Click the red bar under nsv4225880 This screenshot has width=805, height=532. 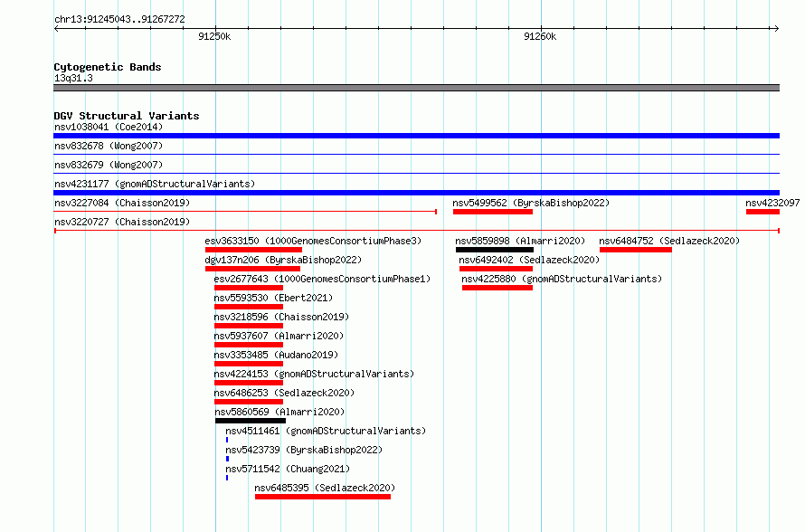pos(497,288)
